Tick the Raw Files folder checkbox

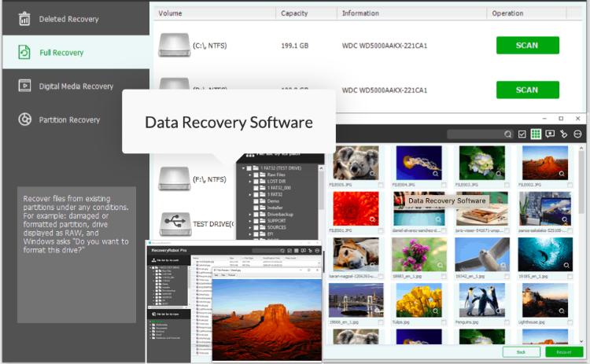tap(256, 175)
